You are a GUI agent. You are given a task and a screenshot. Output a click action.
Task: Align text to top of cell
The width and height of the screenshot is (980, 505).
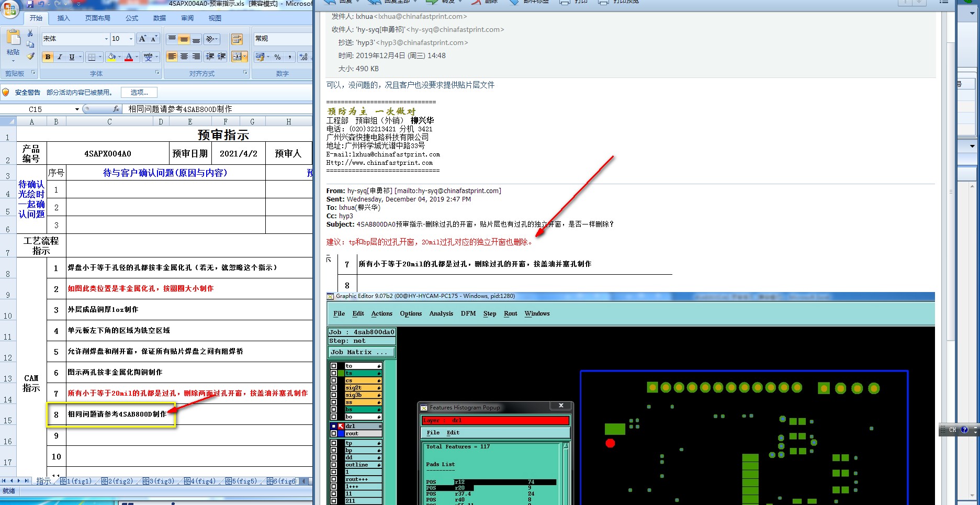point(172,39)
